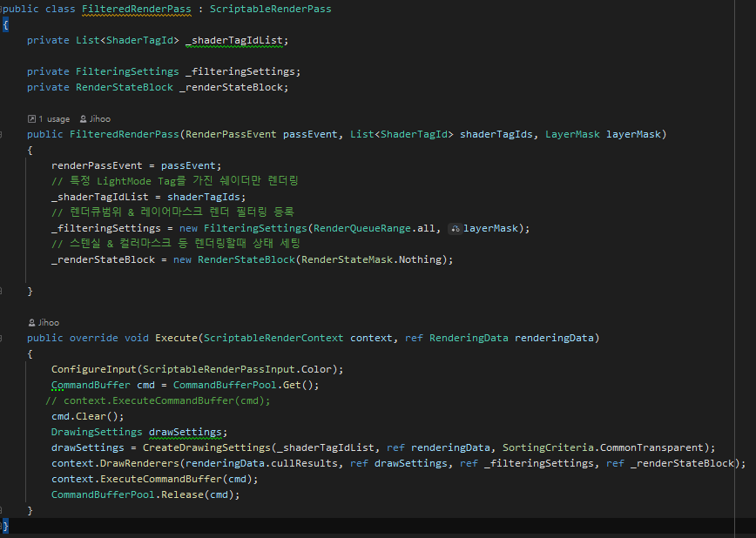Click the comment line beginning with '// 스텐실'

pyautogui.click(x=176, y=244)
